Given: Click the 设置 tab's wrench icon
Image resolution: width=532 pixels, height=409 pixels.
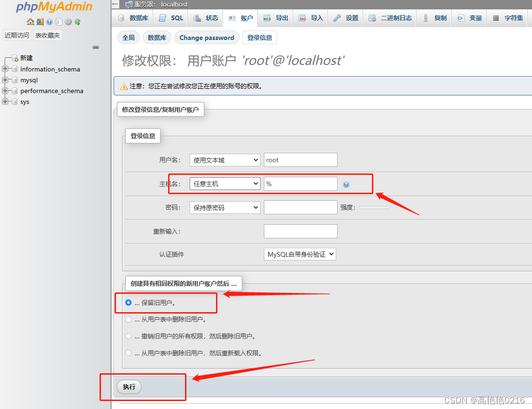Looking at the screenshot, I should pos(337,18).
